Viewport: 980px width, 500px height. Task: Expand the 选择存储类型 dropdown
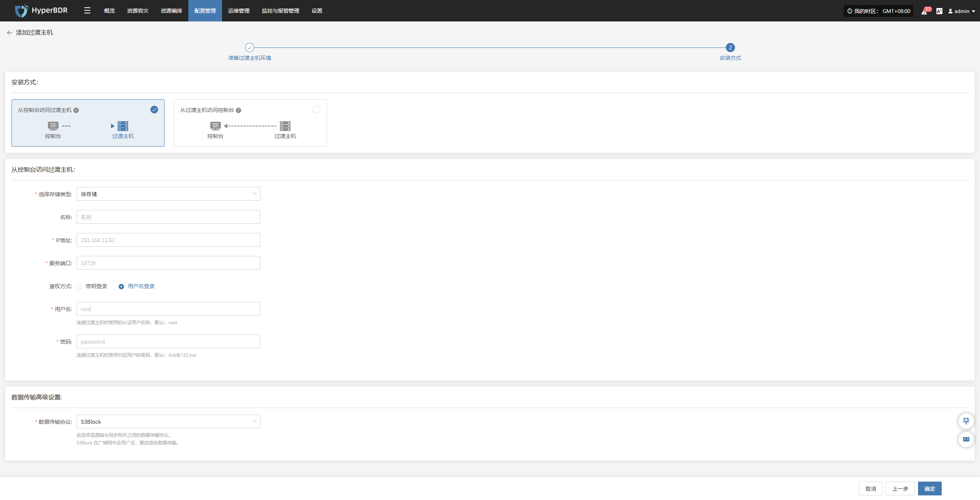(168, 194)
